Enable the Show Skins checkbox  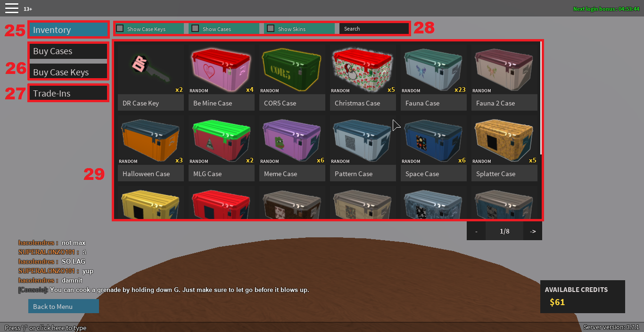[271, 28]
